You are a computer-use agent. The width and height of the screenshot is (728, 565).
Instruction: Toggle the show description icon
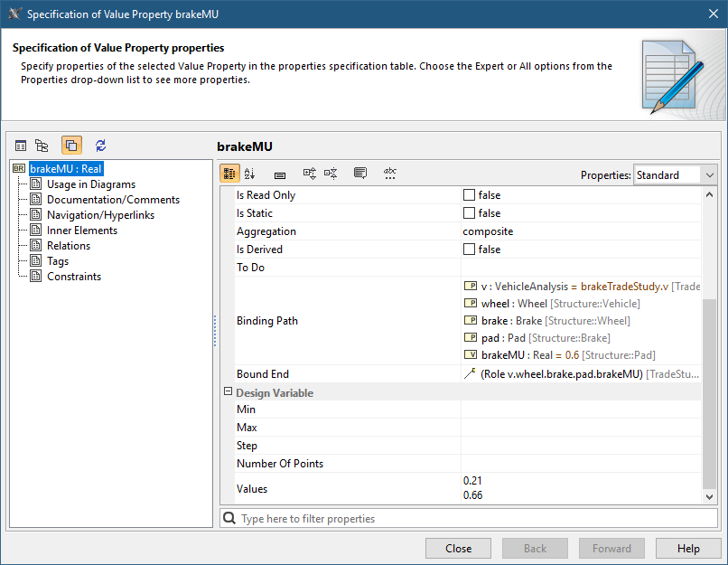(360, 174)
